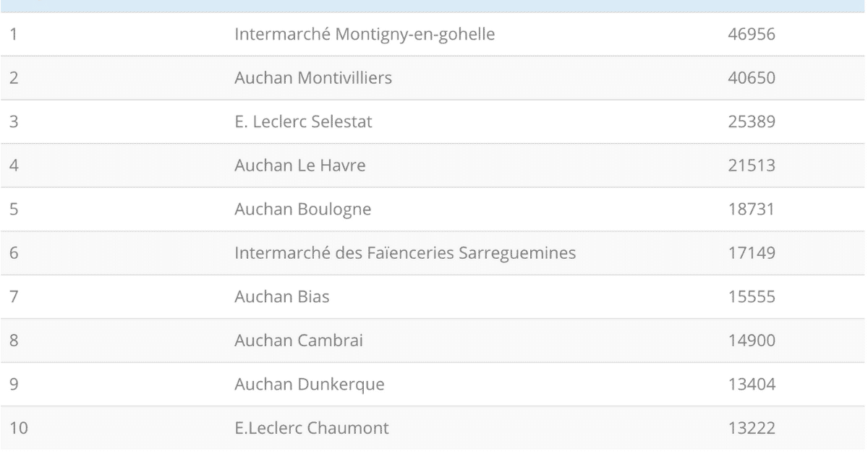Click the 13222 value

point(752,428)
